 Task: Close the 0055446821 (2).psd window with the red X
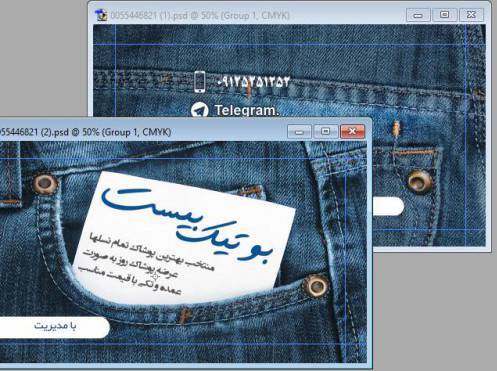[352, 132]
